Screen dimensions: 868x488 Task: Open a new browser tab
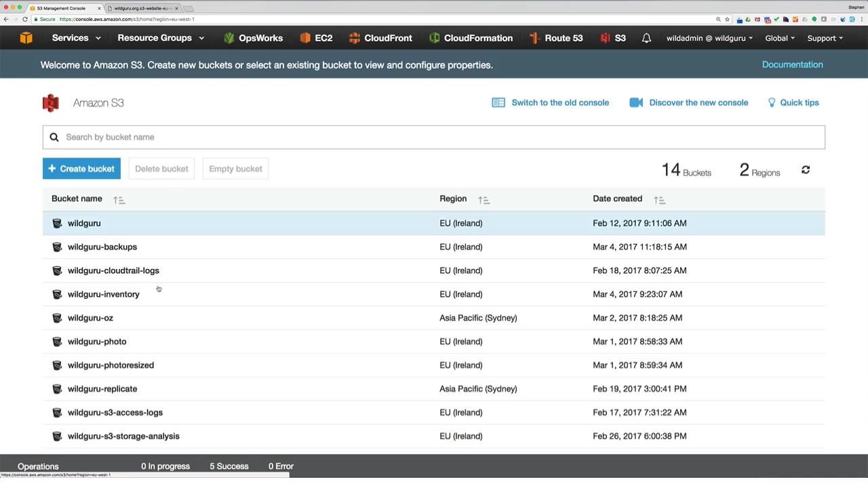click(x=189, y=8)
